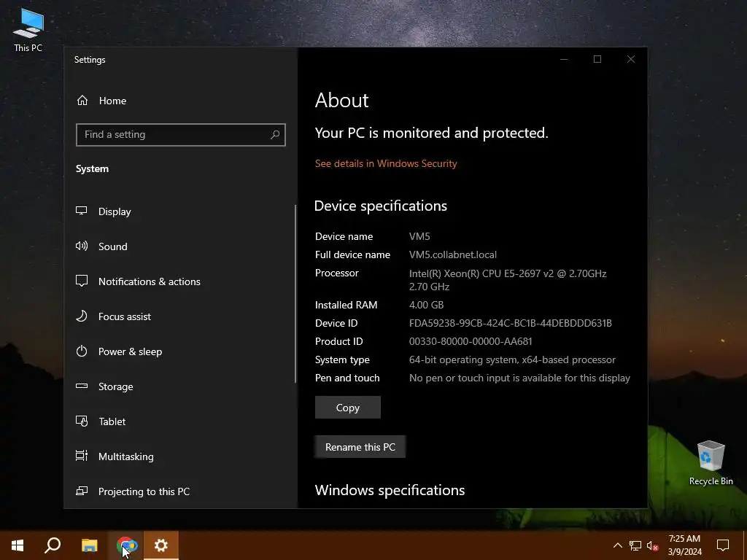Click the Intel Xeon processor value
This screenshot has width=747, height=560.
[508, 280]
